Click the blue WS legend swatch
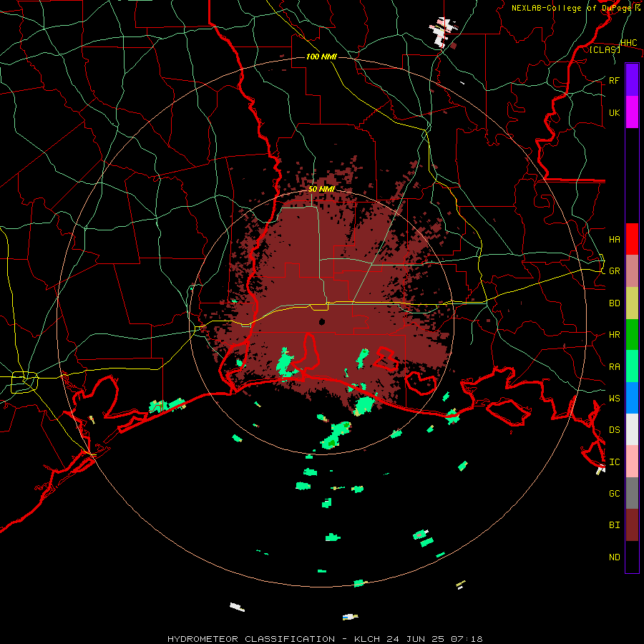644x644 pixels. [x=632, y=398]
